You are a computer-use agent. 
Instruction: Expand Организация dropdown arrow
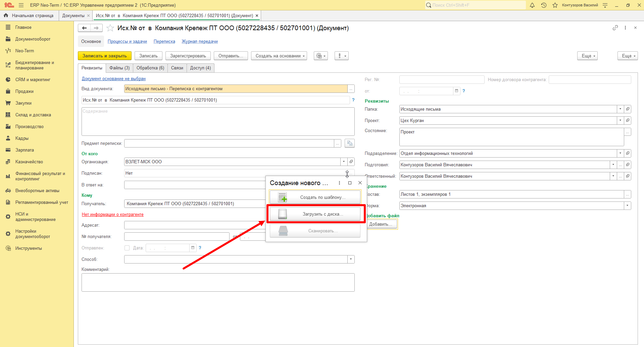344,162
